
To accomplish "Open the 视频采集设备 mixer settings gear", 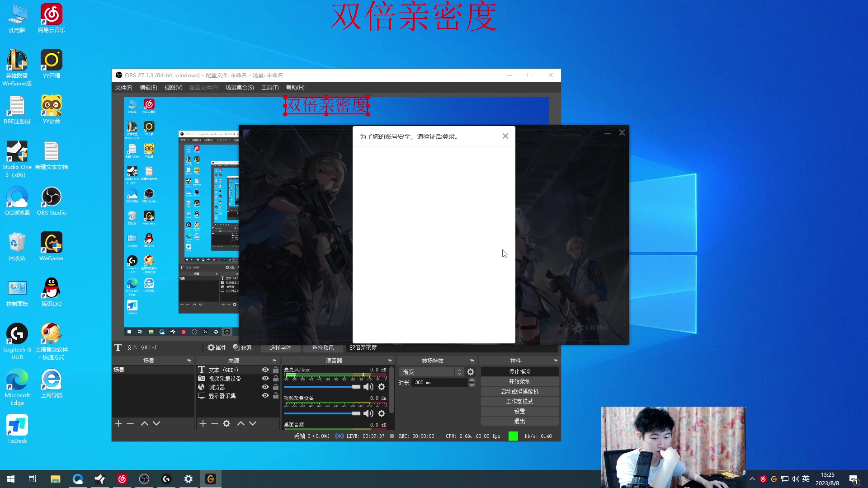I will (x=382, y=413).
